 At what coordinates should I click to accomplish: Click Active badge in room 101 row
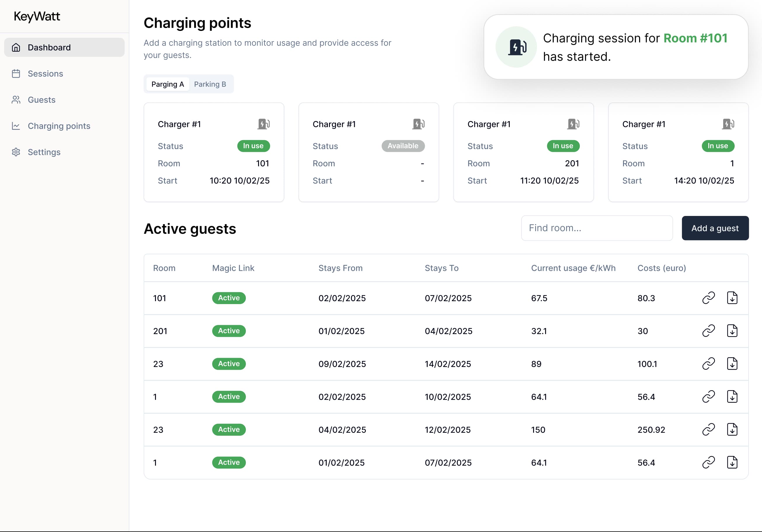pos(229,298)
